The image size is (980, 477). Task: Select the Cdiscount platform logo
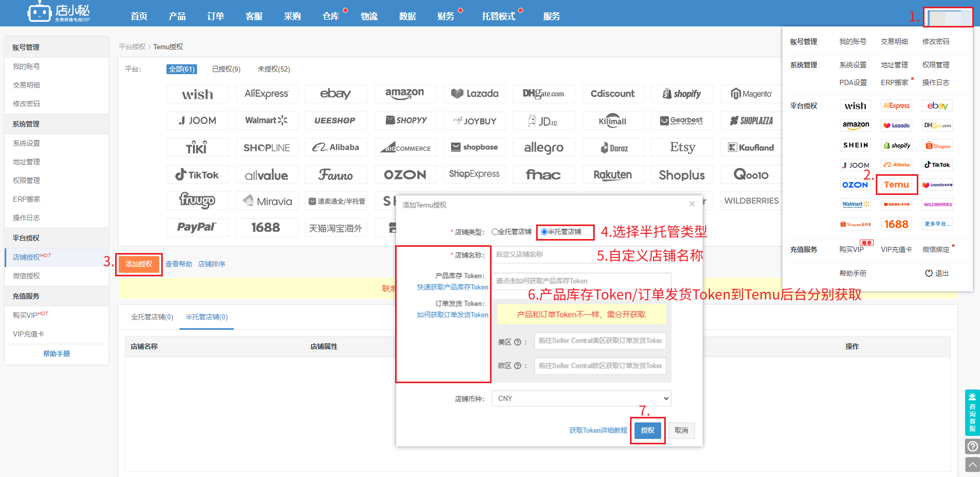tap(613, 94)
